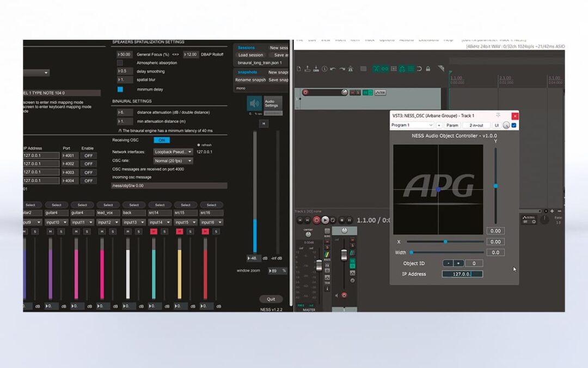Image resolution: width=588 pixels, height=368 pixels.
Task: Toggle the minimum delay checkbox in NESS
Action: [x=120, y=89]
